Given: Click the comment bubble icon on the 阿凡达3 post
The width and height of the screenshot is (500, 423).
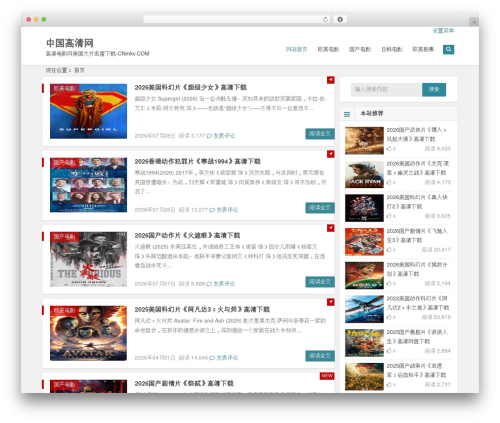Looking at the screenshot, I should [x=212, y=358].
